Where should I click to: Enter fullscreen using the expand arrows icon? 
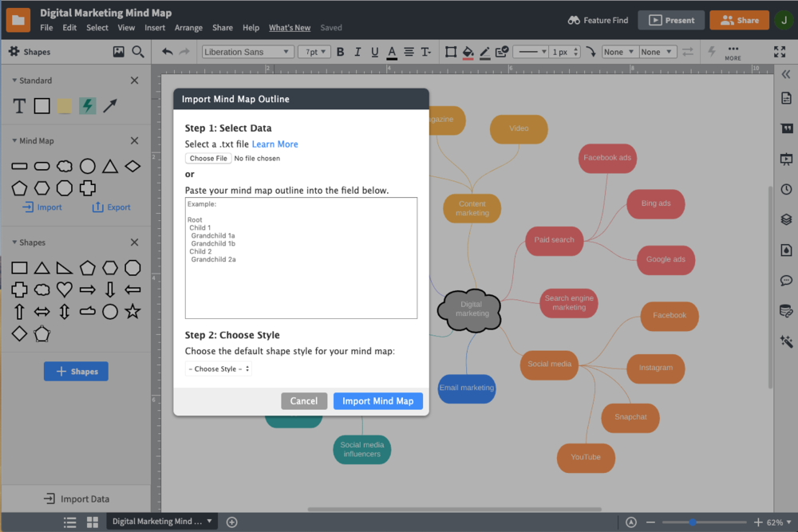click(x=780, y=52)
